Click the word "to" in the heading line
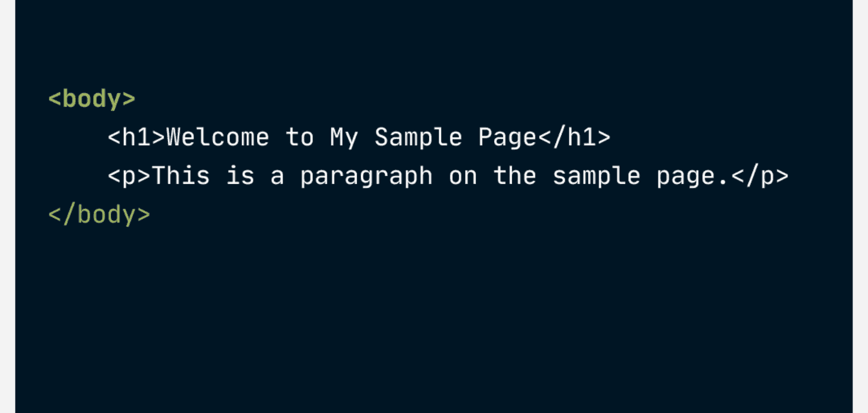 click(x=300, y=137)
